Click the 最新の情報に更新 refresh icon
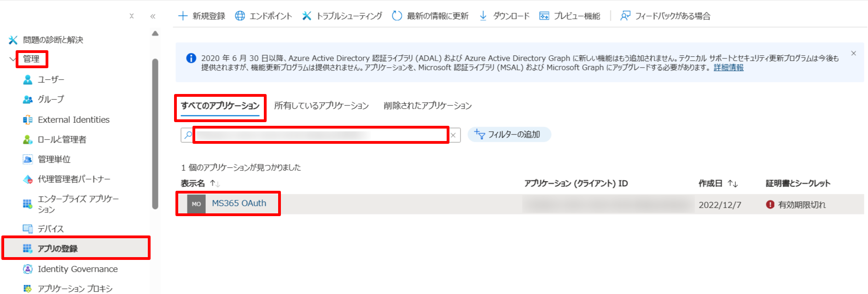The height and width of the screenshot is (294, 868). point(397,16)
